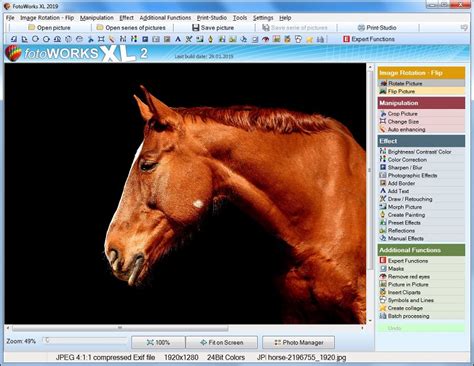Open the Manipulation menu
Screen dimensions: 474x366
click(97, 18)
